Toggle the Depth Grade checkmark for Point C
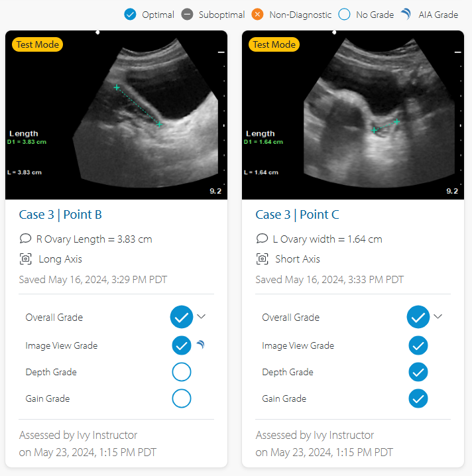This screenshot has width=472, height=476. click(x=418, y=372)
